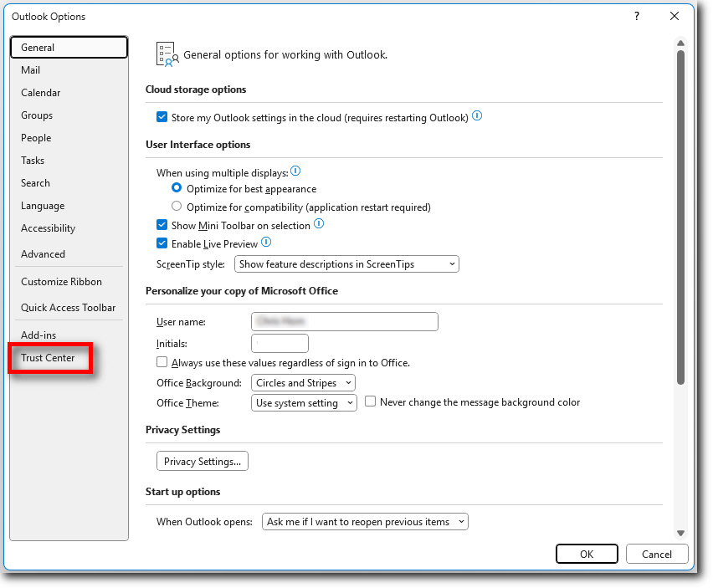Click the Initials input field
Screen dimensions: 713x588
pos(280,343)
